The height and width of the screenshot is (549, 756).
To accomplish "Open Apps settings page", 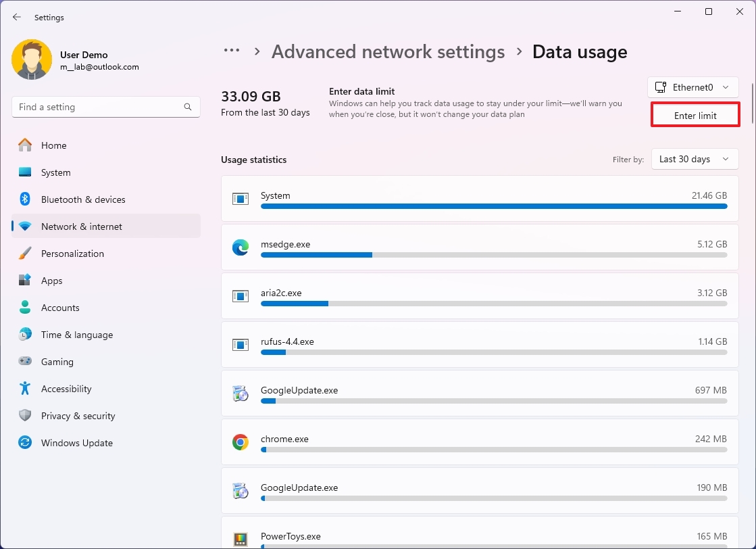I will pyautogui.click(x=106, y=281).
